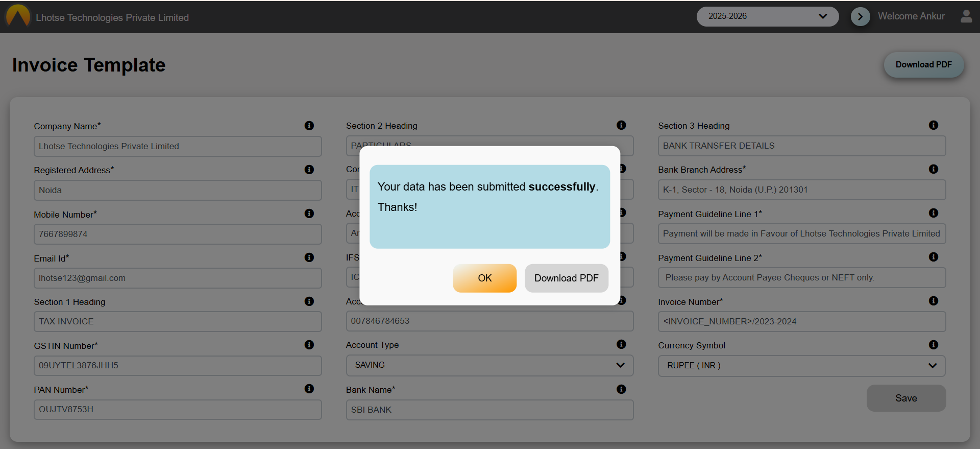Show info for Currency Symbol field
Screen dimensions: 980x449
[934, 345]
